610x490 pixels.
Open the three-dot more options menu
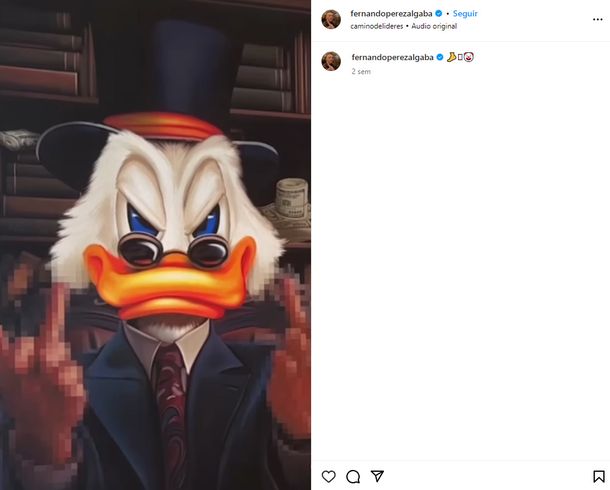point(597,19)
